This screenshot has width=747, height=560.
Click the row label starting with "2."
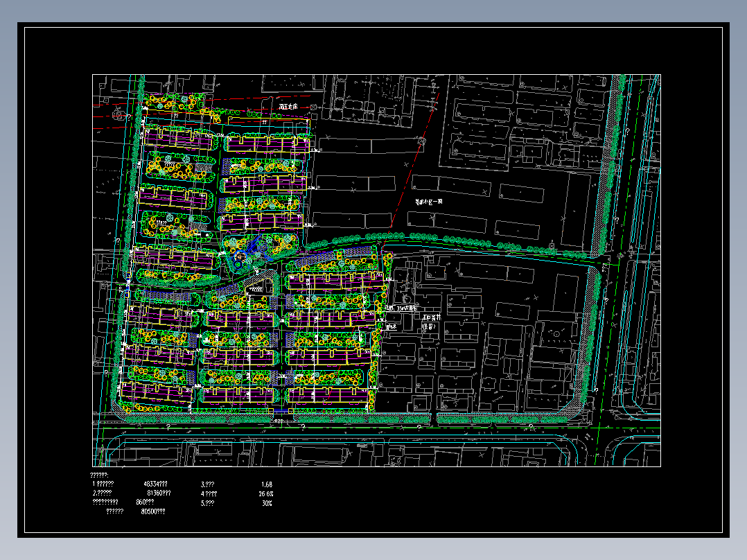[x=102, y=493]
